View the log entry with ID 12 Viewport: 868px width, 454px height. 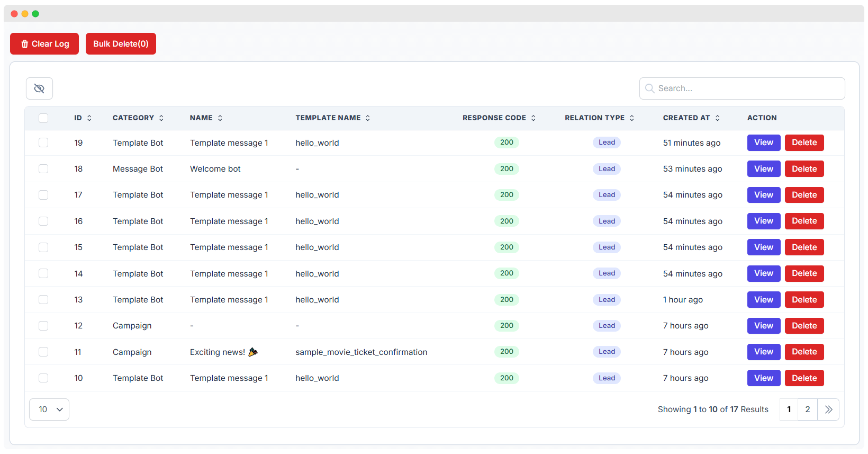[x=763, y=326]
